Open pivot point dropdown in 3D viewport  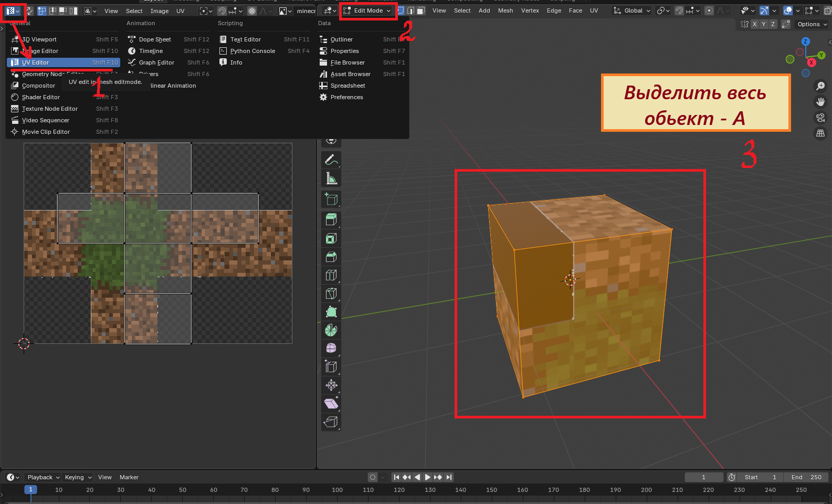[x=663, y=10]
